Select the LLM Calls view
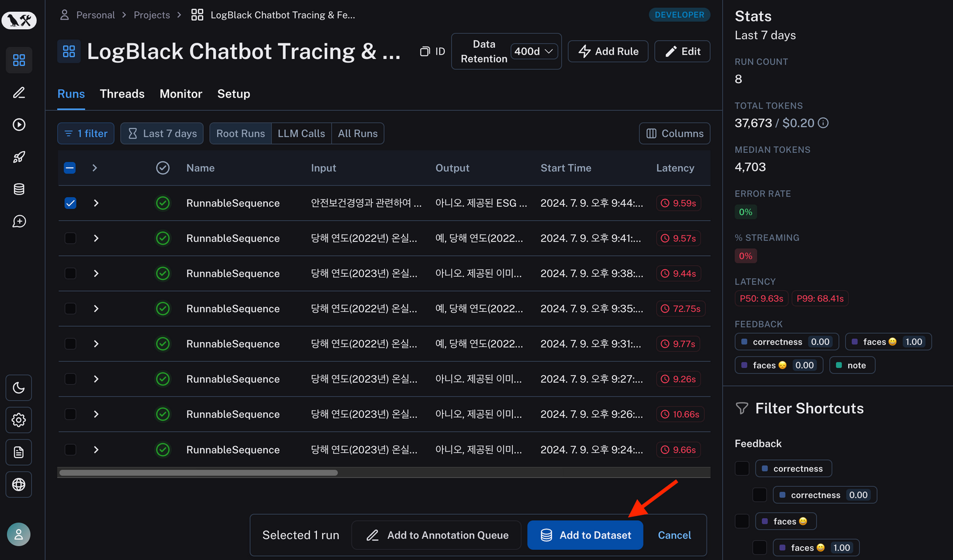This screenshot has width=953, height=560. (x=301, y=133)
